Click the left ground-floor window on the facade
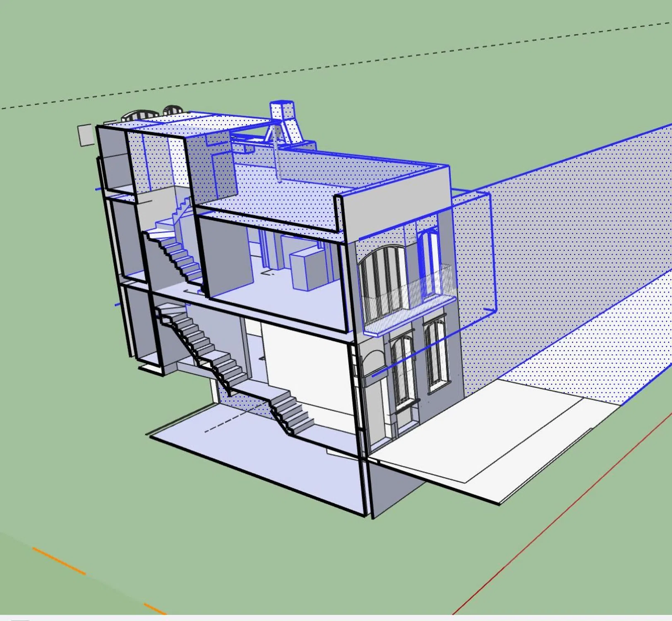This screenshot has width=672, height=621. (x=401, y=368)
